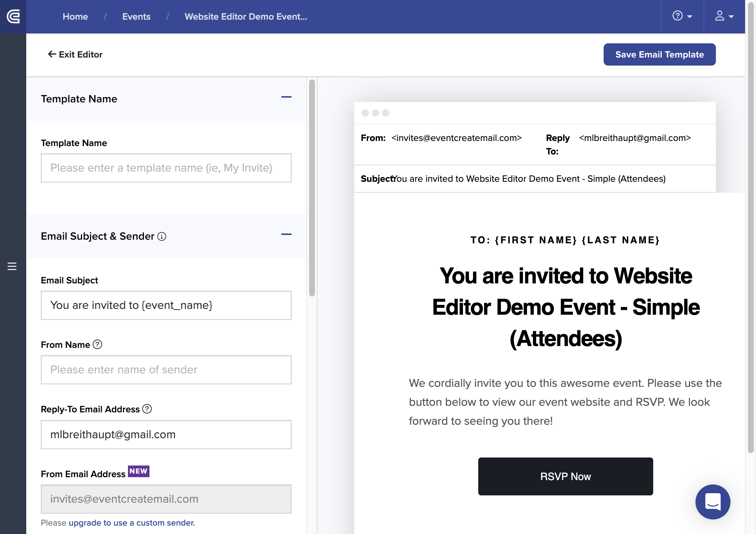Focus the Email Subject input field
The image size is (756, 534).
coord(166,305)
